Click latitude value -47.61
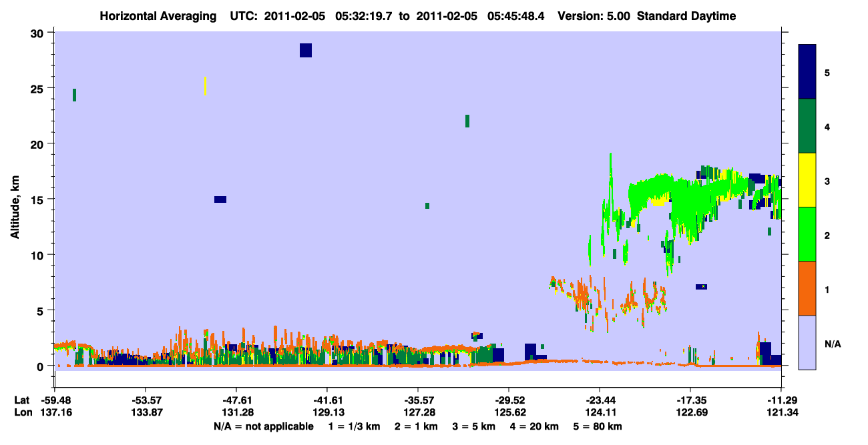 point(236,400)
